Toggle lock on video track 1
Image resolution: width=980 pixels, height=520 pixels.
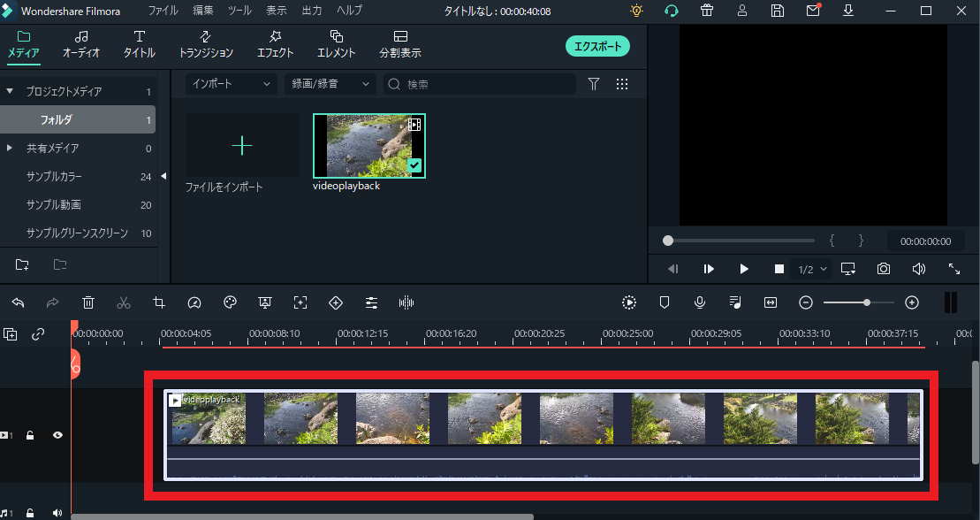tap(30, 435)
